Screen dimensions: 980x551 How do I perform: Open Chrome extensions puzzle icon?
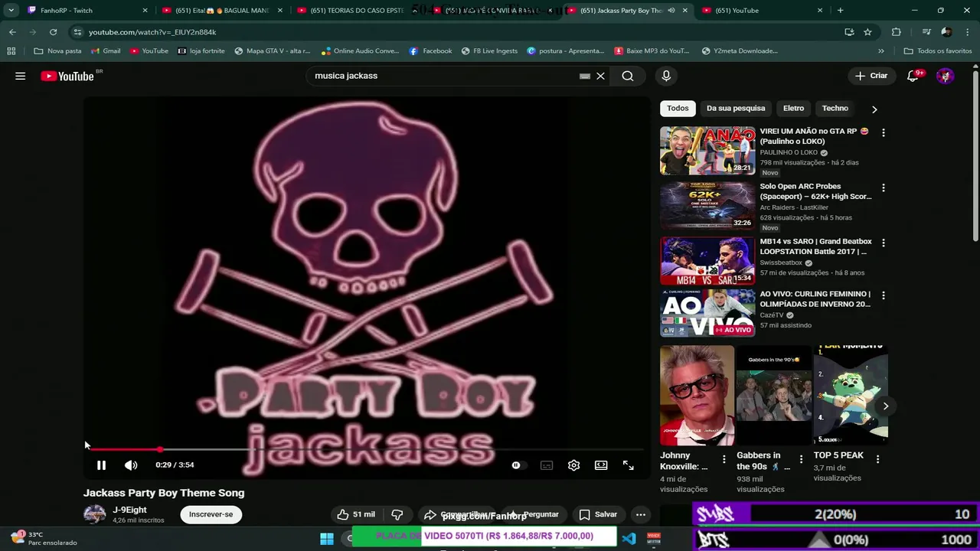(897, 32)
